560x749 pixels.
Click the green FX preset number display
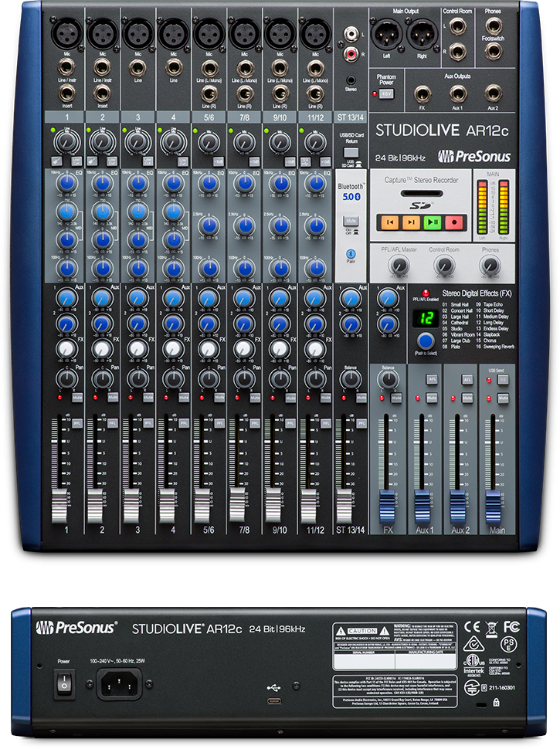(x=425, y=319)
